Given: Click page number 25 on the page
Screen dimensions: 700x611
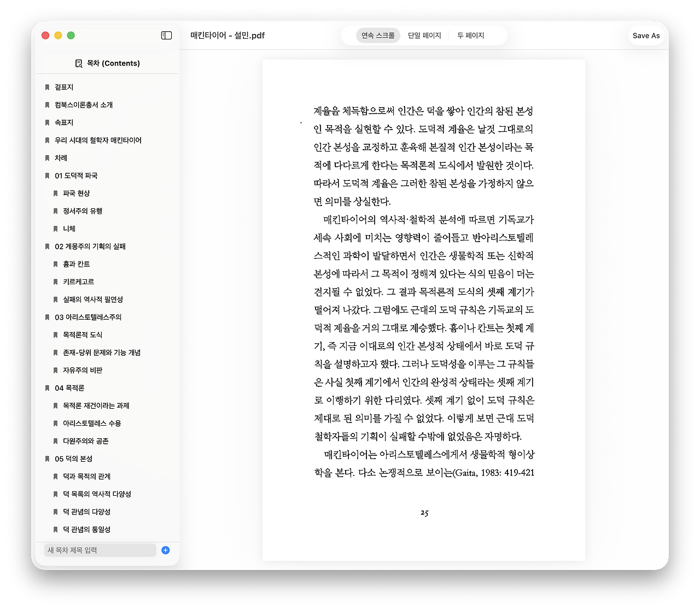Looking at the screenshot, I should (x=424, y=513).
